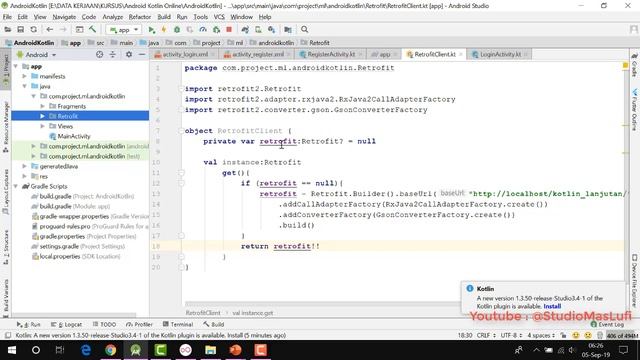Viewport: 640px width, 360px height.
Task: Hide the Project panel with minus icon
Action: (x=142, y=54)
